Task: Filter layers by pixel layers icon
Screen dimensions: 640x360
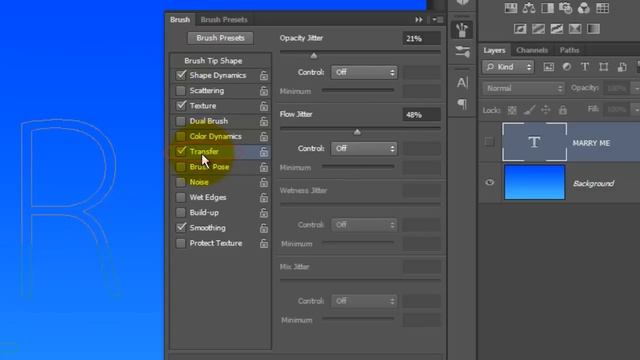Action: (x=549, y=67)
